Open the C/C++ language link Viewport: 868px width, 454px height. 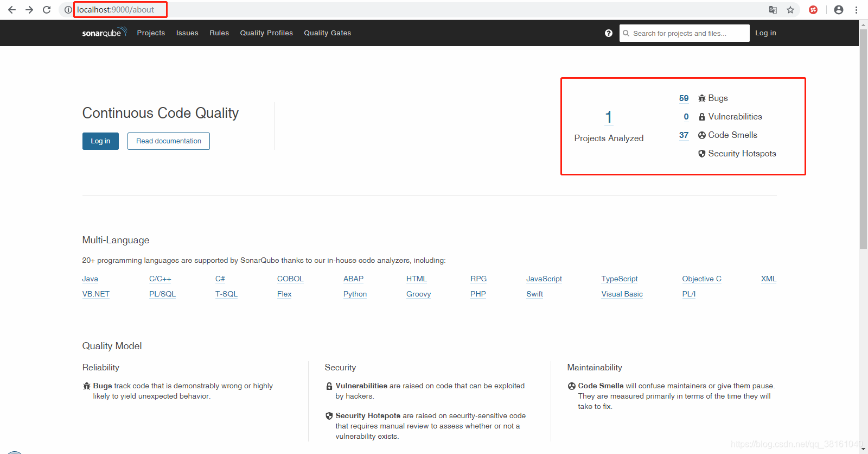click(x=160, y=279)
